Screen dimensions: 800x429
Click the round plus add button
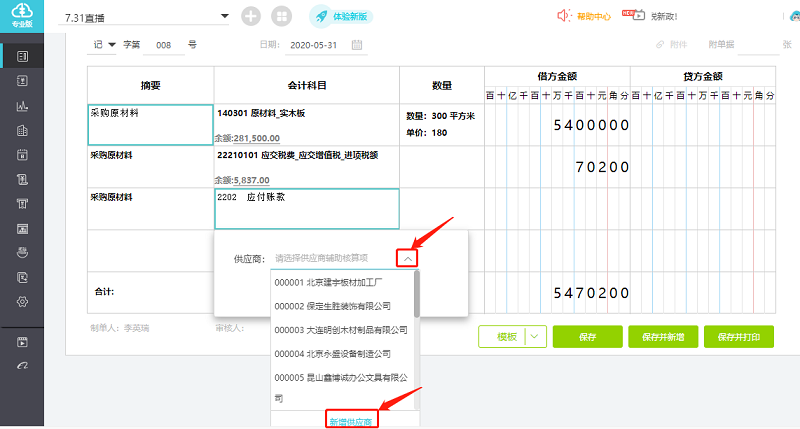click(x=251, y=16)
